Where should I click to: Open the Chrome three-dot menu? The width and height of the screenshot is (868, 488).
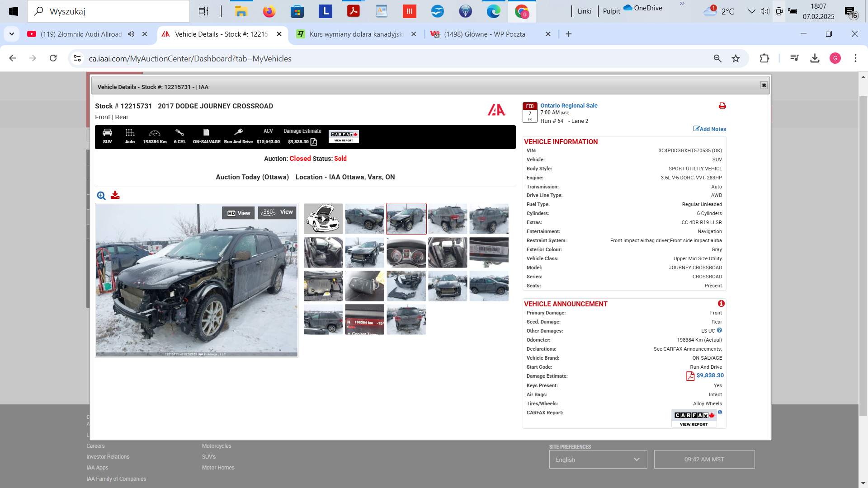coord(855,58)
